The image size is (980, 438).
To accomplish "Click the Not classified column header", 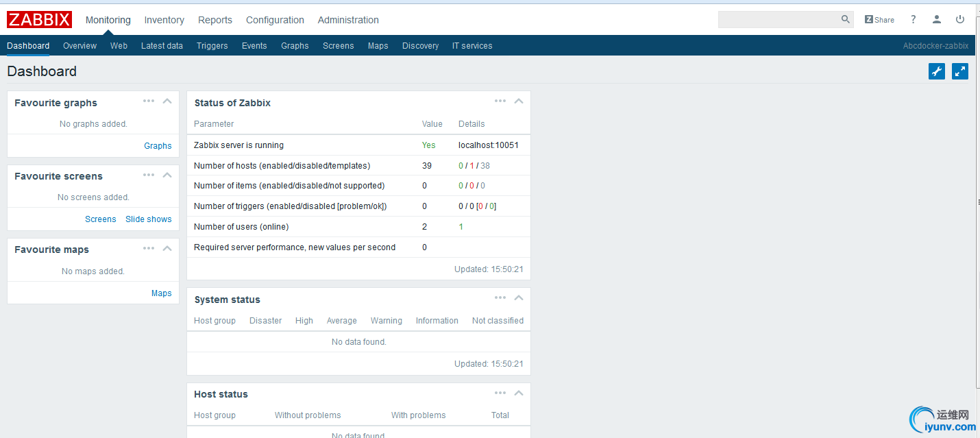I will pyautogui.click(x=498, y=321).
